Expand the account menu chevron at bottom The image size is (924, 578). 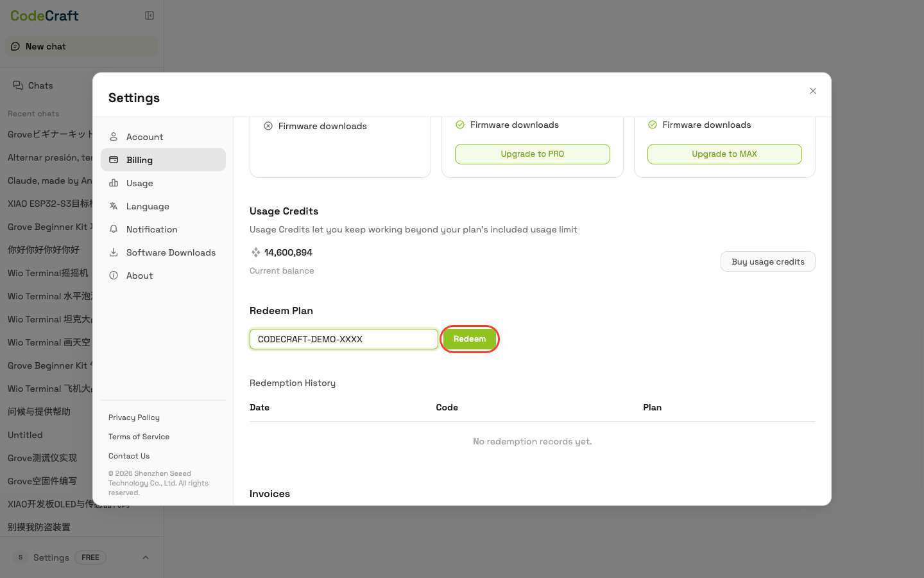coord(146,557)
